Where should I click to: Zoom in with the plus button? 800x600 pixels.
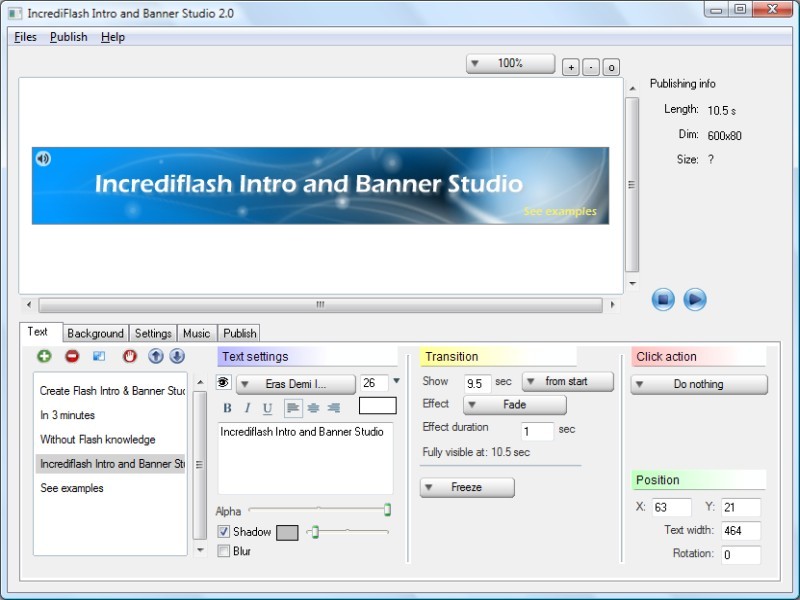[x=571, y=67]
